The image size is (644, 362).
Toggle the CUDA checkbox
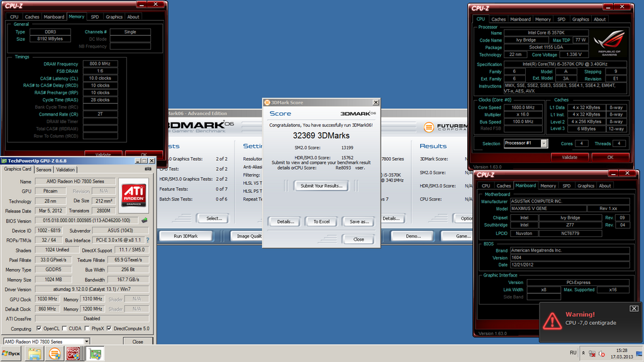(x=65, y=328)
